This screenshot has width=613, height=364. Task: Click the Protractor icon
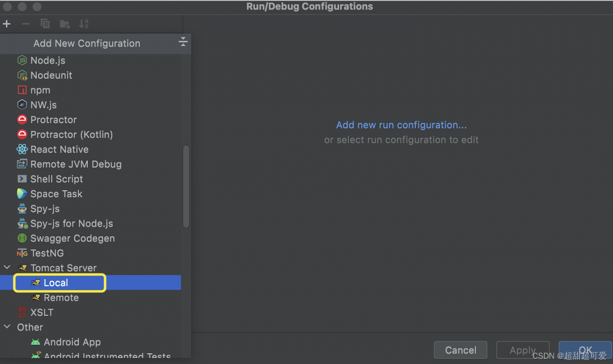click(22, 120)
